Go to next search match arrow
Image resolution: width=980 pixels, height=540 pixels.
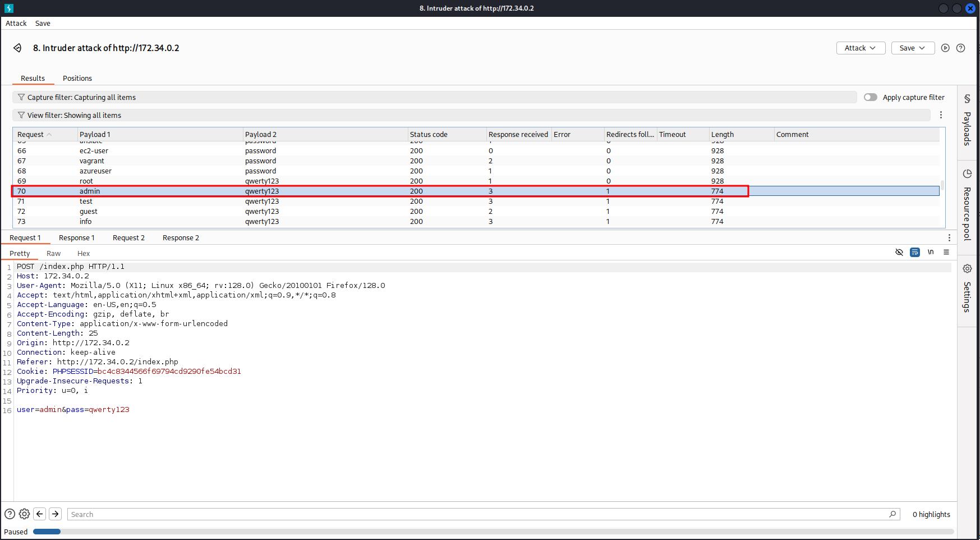coord(56,514)
